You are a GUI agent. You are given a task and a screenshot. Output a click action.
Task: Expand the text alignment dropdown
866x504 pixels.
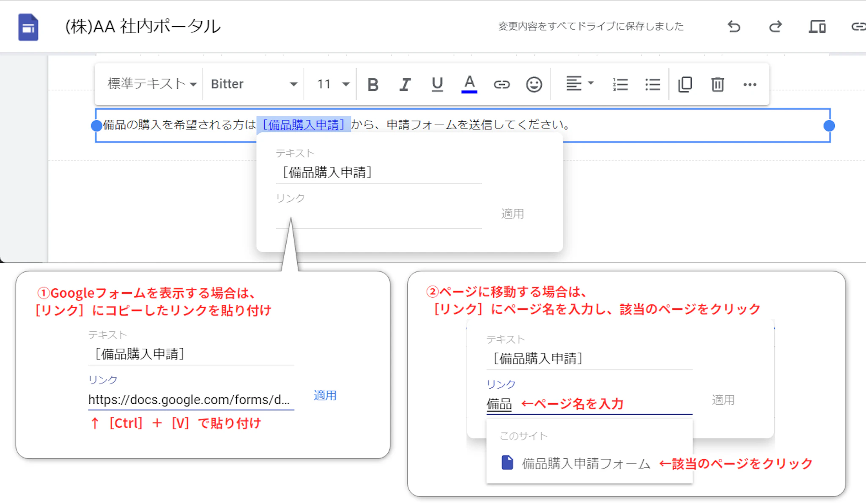coord(580,84)
